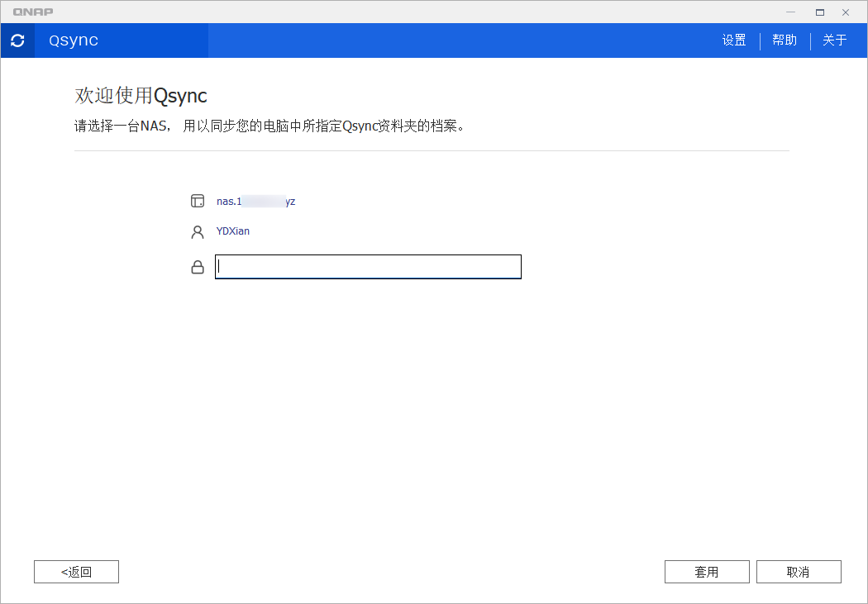Open the 帮助 menu
Screen dimensions: 868x604
pos(785,40)
